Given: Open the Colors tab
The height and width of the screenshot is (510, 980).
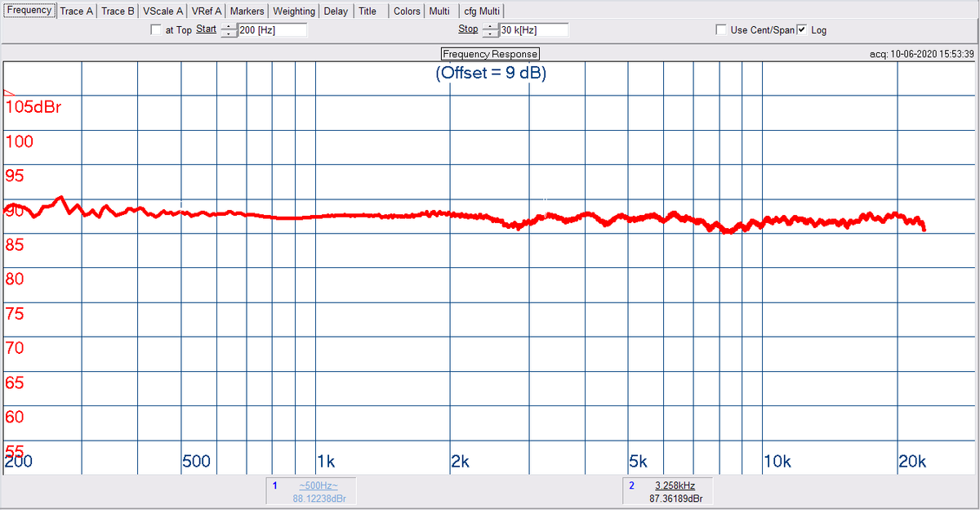Looking at the screenshot, I should point(407,11).
